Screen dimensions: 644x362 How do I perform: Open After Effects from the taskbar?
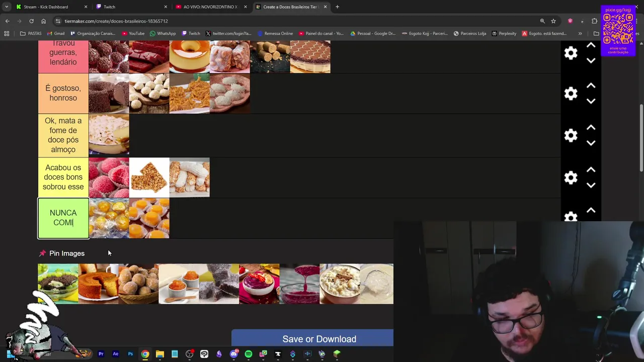tap(115, 354)
